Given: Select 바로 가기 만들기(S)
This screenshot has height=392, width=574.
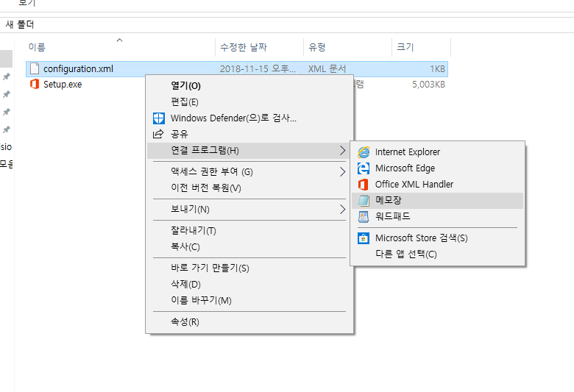Looking at the screenshot, I should point(249,268).
